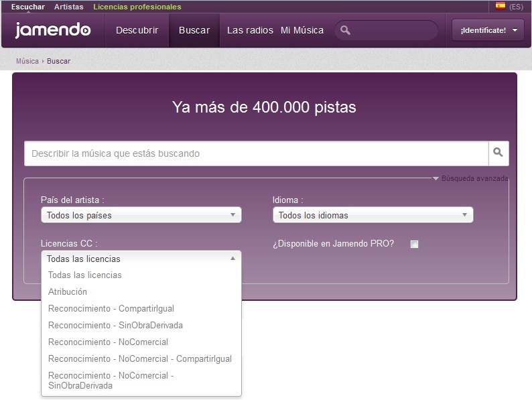Select Todas las licencias option in list

(x=141, y=275)
